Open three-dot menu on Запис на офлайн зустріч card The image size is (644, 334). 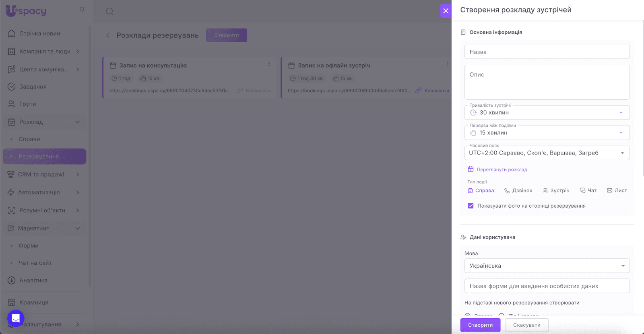pyautogui.click(x=448, y=64)
